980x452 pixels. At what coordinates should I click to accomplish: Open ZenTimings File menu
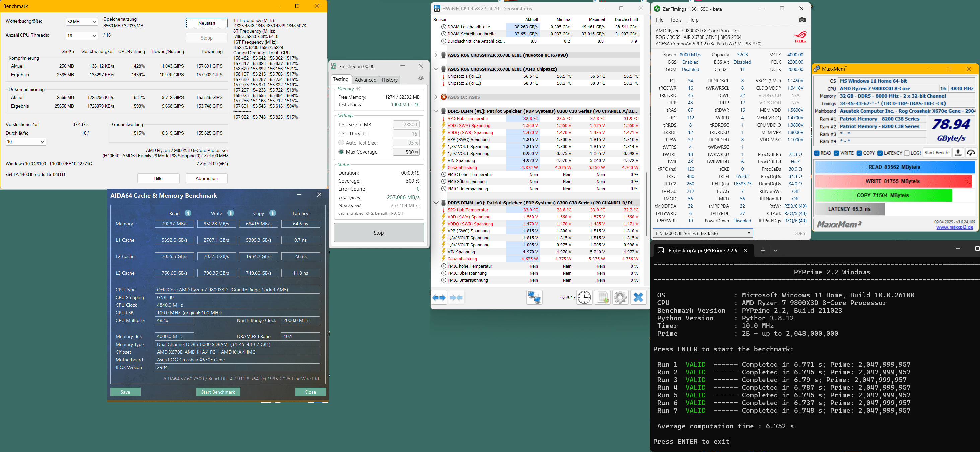coord(660,20)
